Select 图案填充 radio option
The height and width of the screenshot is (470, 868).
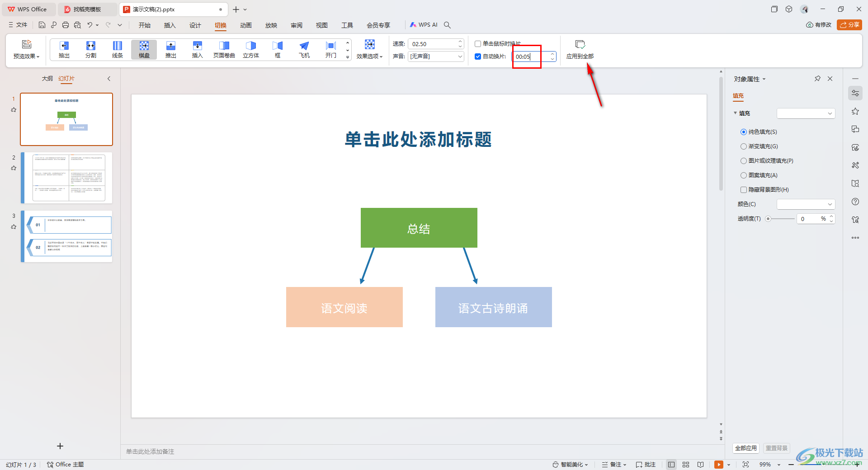(x=744, y=175)
